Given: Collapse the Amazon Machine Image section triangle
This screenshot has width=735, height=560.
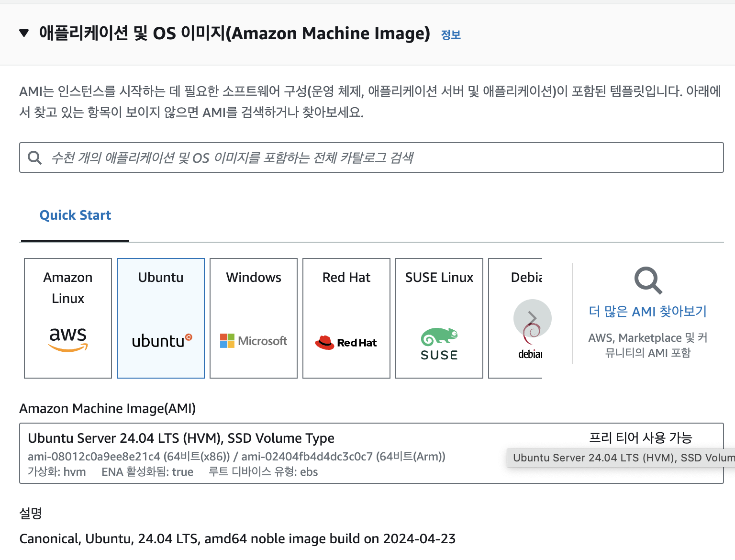Looking at the screenshot, I should 24,33.
